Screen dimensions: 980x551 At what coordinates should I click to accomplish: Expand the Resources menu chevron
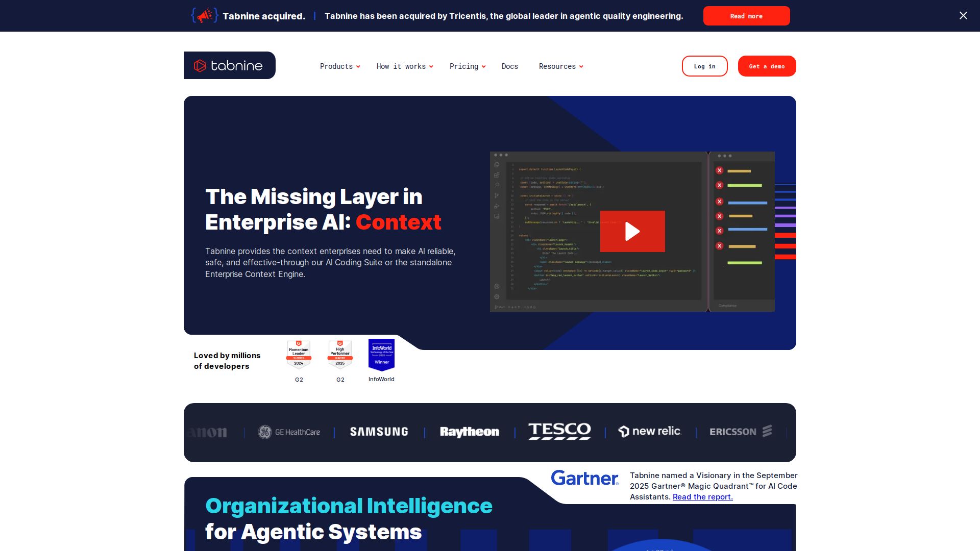coord(581,67)
